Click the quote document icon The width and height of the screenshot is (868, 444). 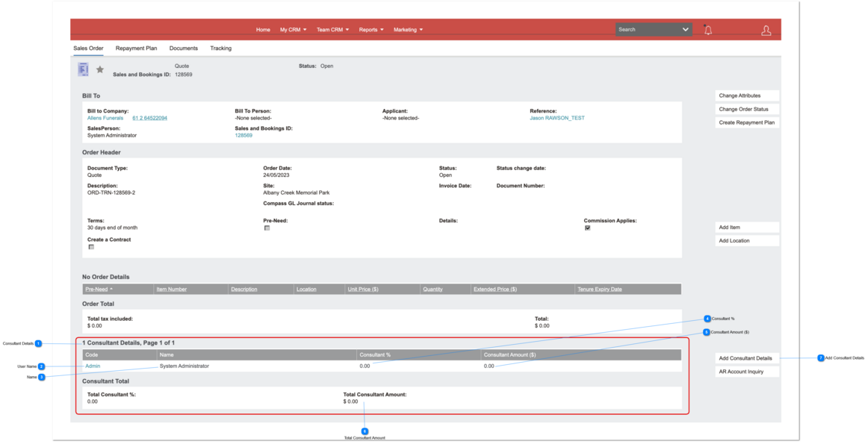tap(83, 69)
